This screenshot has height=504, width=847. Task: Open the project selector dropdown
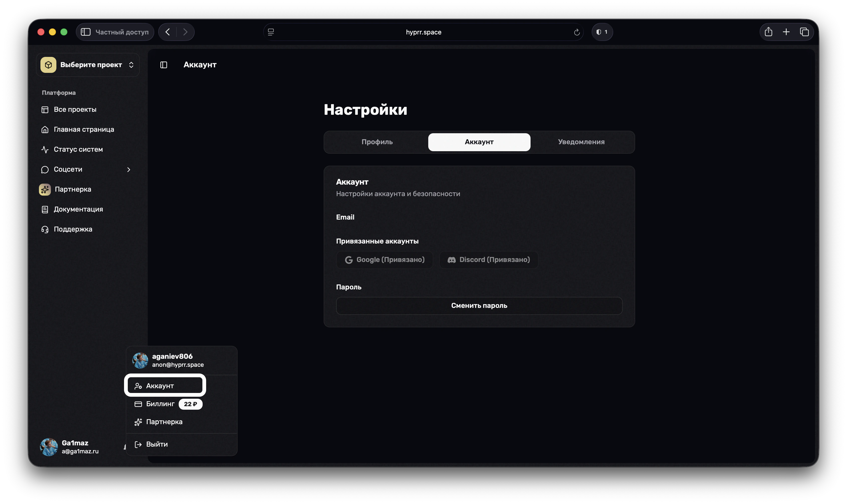click(88, 65)
